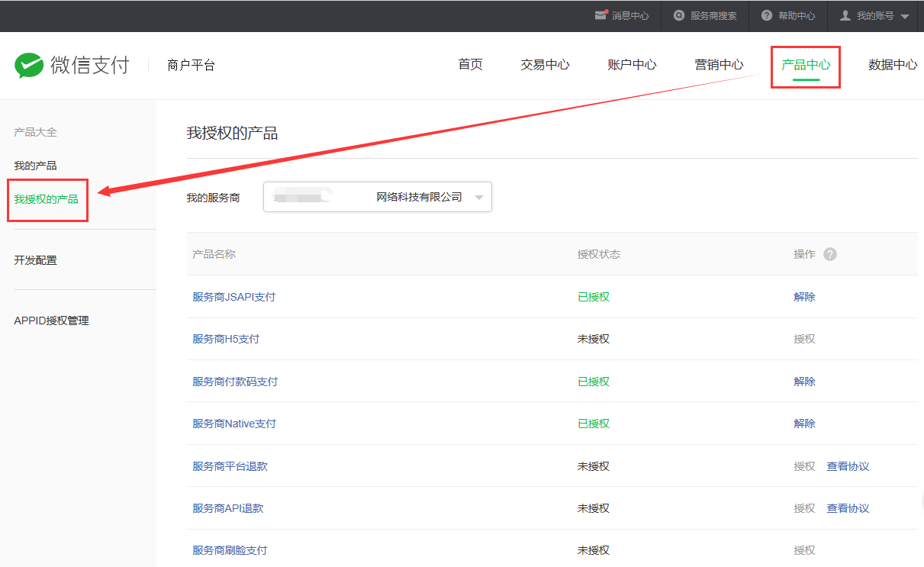Click the help center question icon

tap(767, 15)
